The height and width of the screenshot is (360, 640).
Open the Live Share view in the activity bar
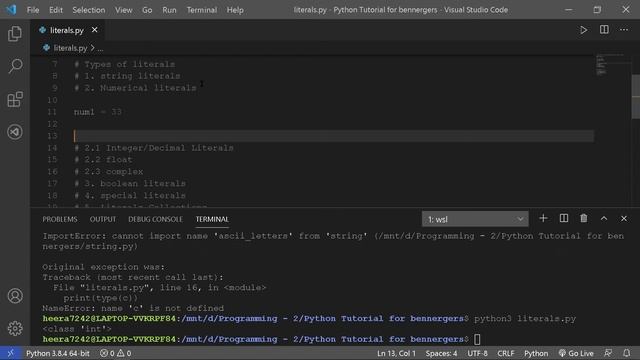[x=15, y=132]
